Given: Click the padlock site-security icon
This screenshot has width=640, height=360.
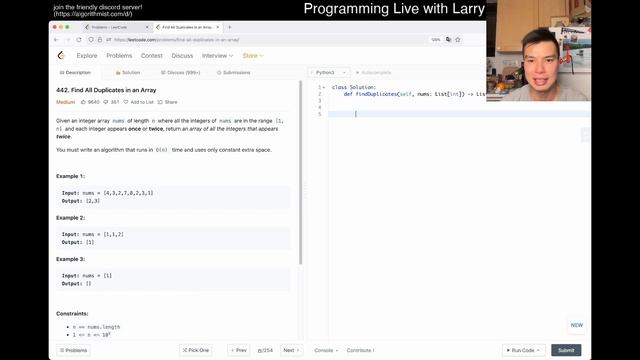Looking at the screenshot, I should point(100,40).
